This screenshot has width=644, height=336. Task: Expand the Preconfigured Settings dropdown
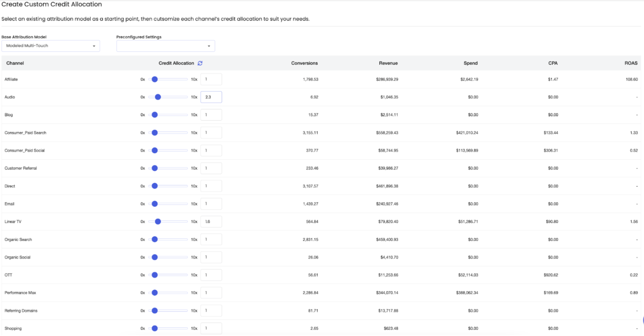(165, 46)
